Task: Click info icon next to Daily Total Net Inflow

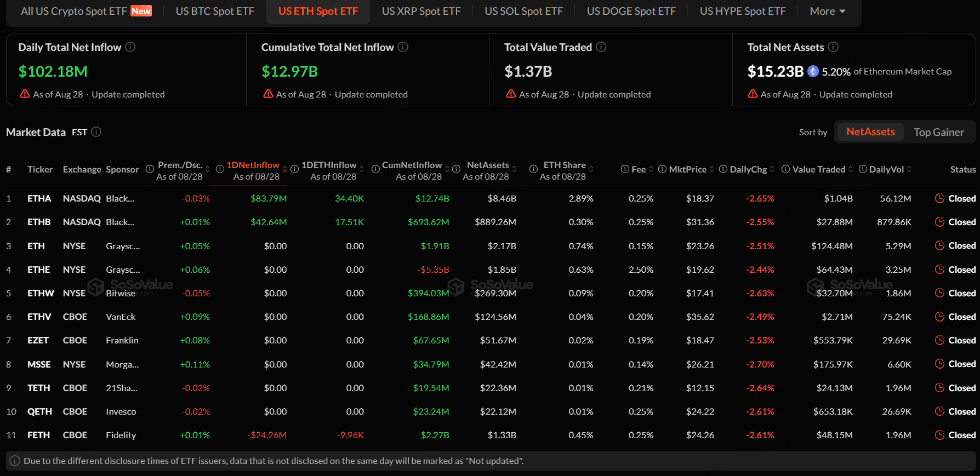Action: [x=130, y=47]
